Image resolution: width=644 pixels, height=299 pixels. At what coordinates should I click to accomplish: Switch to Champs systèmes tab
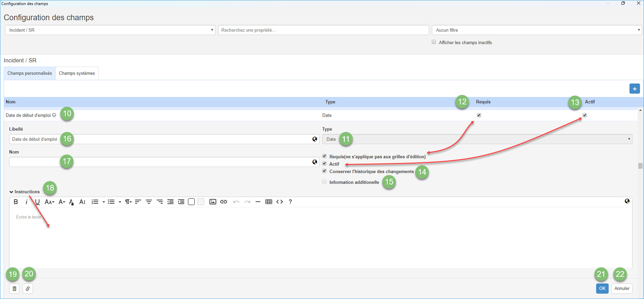[x=77, y=73]
